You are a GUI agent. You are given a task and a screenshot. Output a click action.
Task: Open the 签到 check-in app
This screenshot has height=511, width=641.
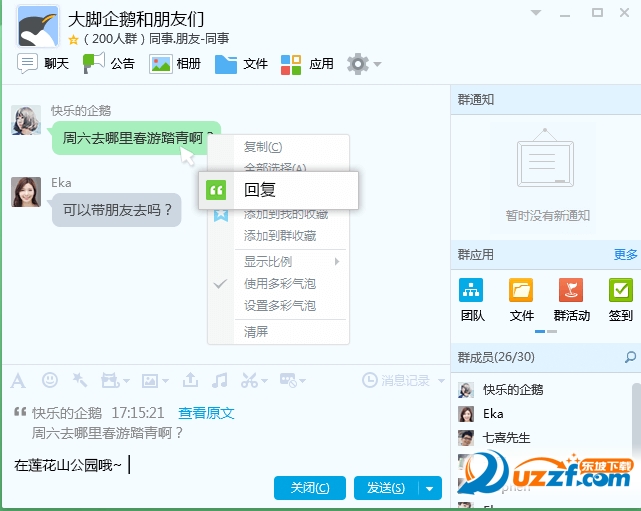coord(621,299)
